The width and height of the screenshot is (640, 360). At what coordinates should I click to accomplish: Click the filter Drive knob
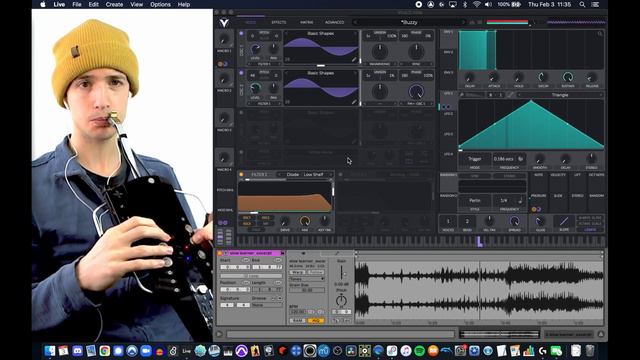(285, 221)
